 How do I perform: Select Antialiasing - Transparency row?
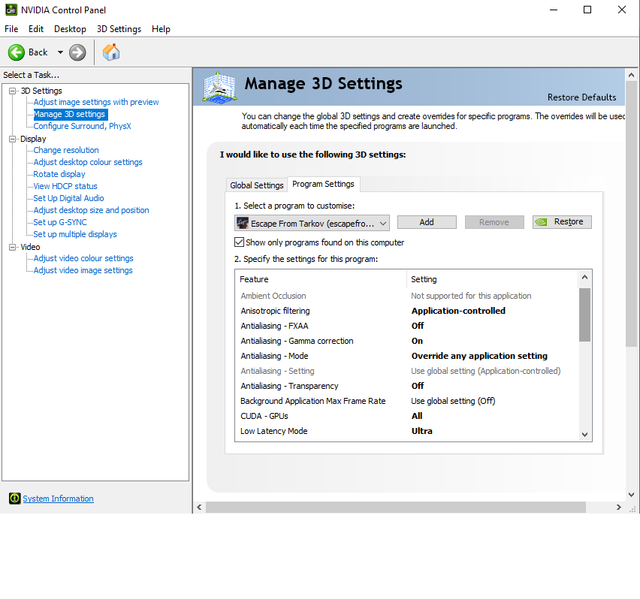406,386
